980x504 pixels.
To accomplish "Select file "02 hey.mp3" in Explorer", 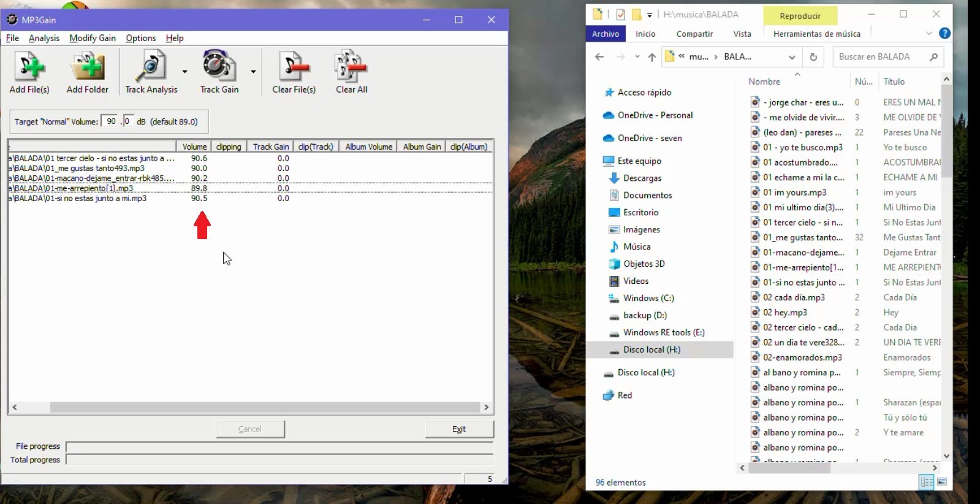I will coord(785,313).
